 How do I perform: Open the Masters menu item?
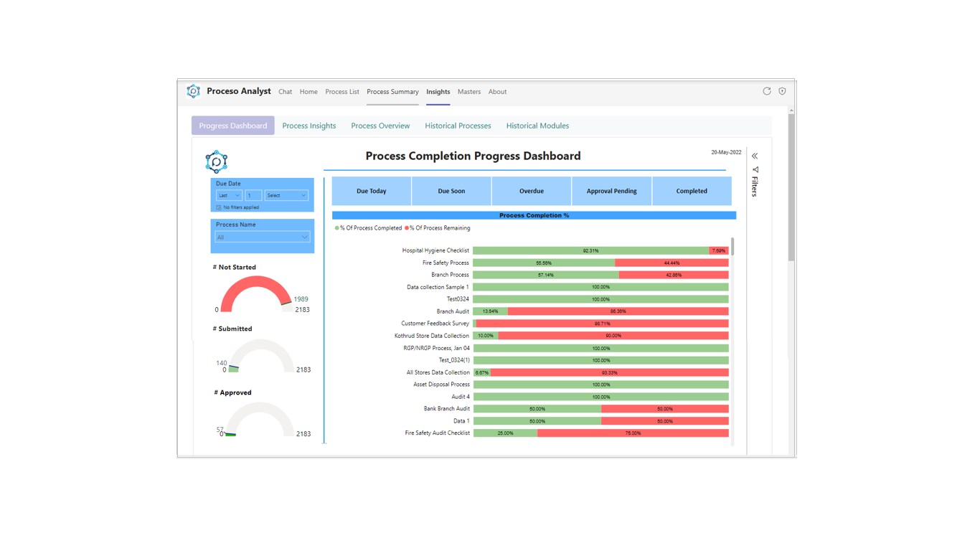coord(469,92)
